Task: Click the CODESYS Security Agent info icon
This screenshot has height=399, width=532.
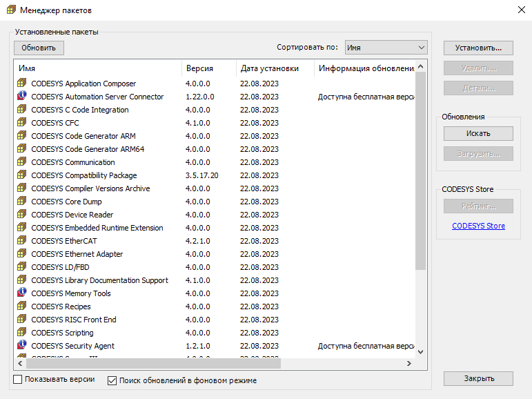Action: [22, 346]
